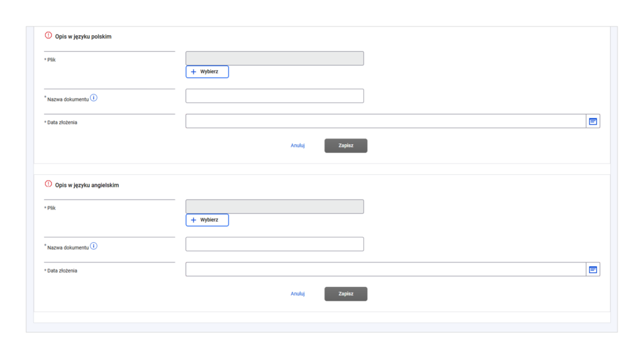Click the Opis w języku angielskim heading
644x348 pixels.
pos(87,185)
